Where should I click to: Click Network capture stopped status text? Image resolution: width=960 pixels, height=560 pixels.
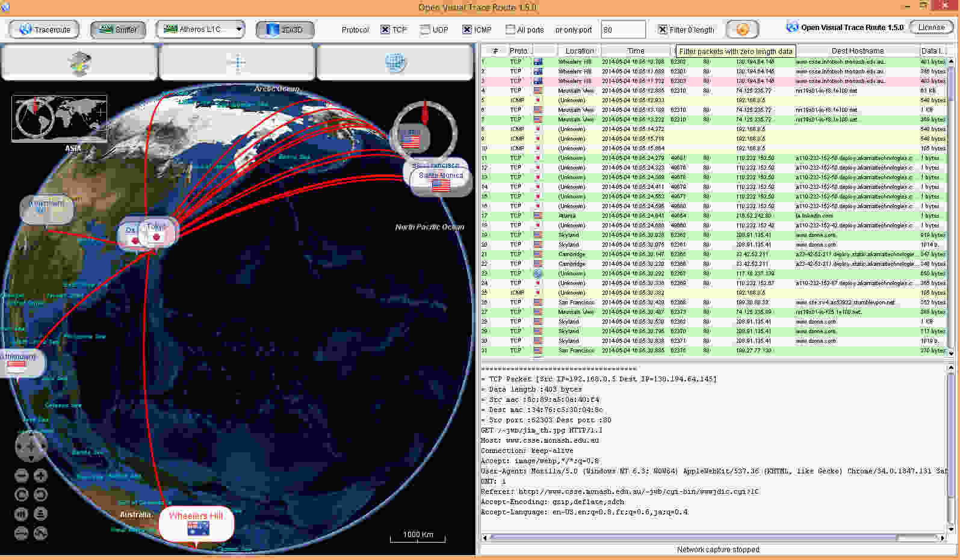click(718, 549)
